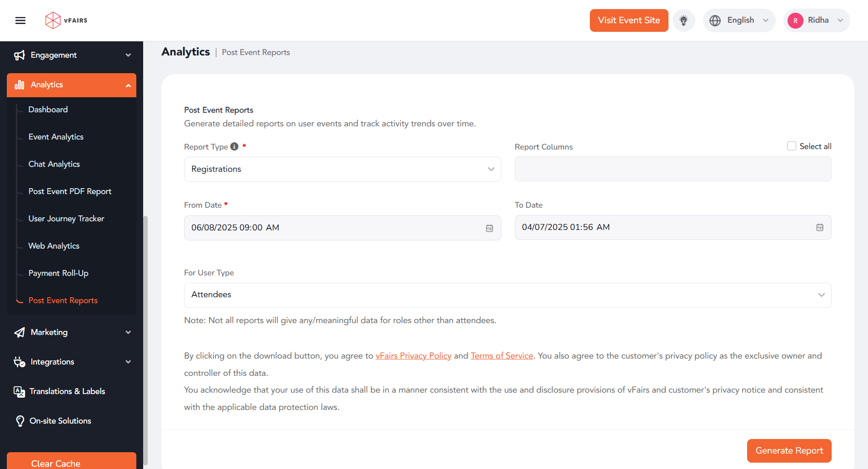Open Web Analytics
868x469 pixels.
(54, 246)
